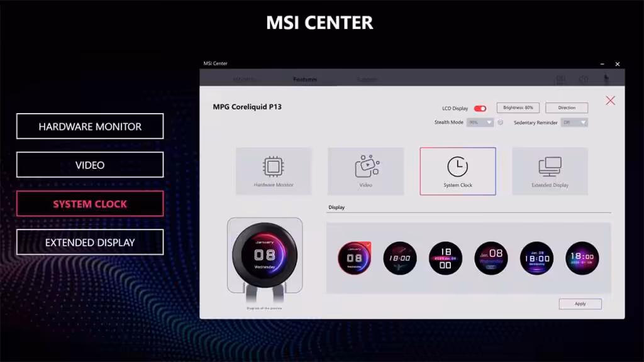Screen dimensions: 644x362
Task: Choose the 18:00 date clock face thumbnail
Action: pos(582,258)
